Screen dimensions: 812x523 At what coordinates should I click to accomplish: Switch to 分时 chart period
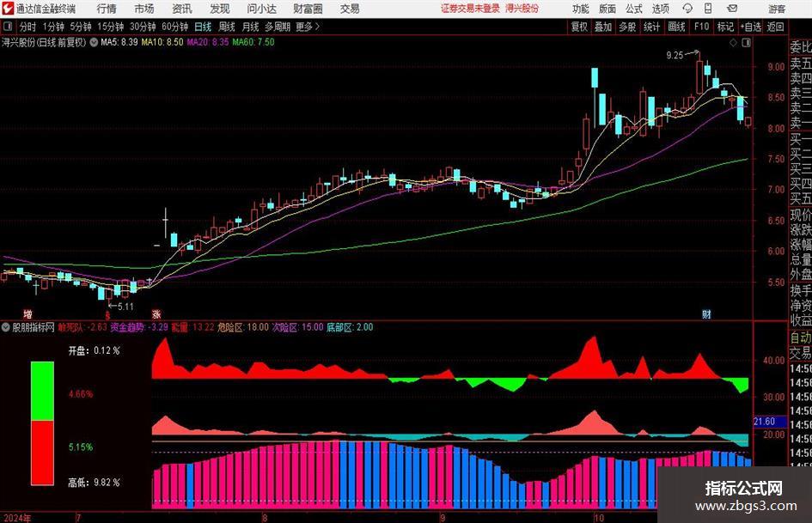point(28,27)
